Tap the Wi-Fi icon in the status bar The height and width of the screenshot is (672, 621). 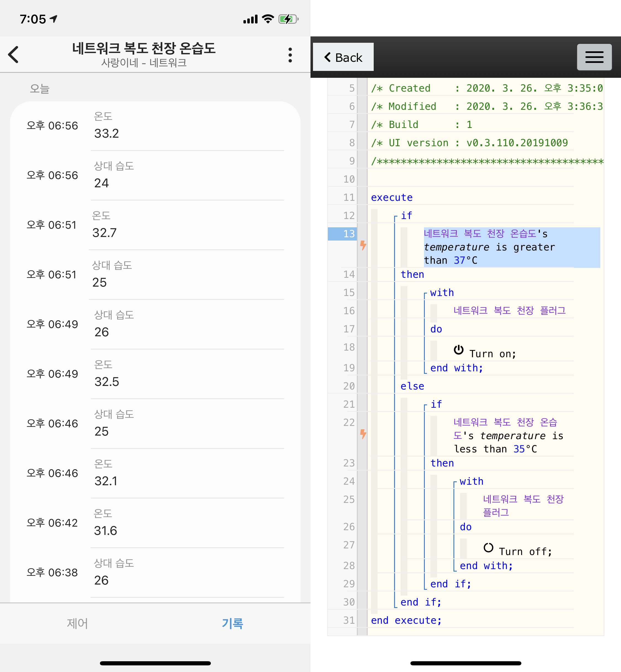point(268,19)
